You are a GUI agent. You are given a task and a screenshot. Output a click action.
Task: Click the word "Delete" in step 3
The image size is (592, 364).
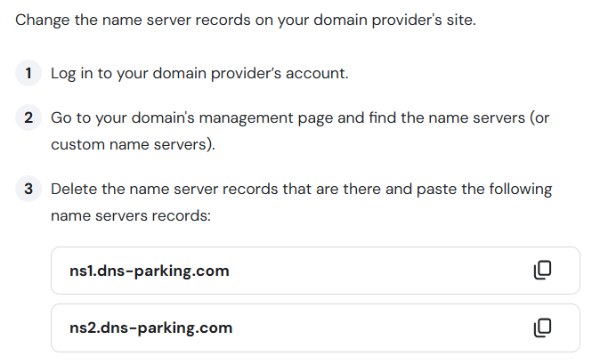tap(74, 189)
